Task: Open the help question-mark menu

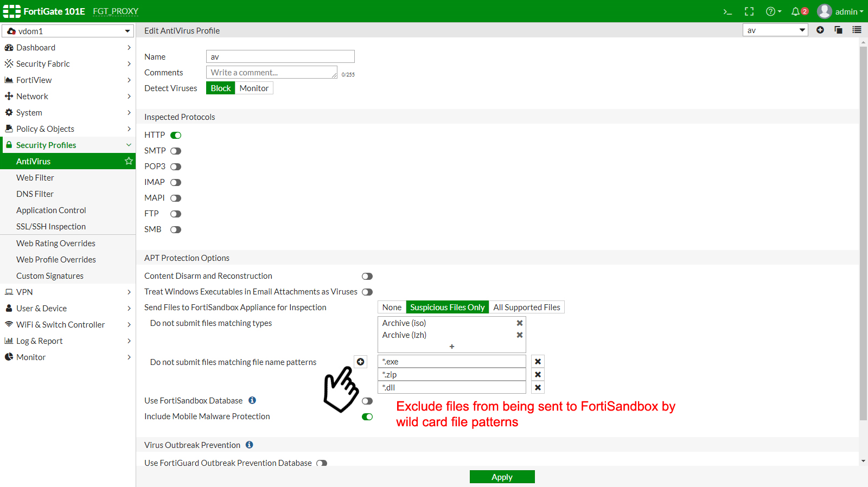Action: click(773, 11)
